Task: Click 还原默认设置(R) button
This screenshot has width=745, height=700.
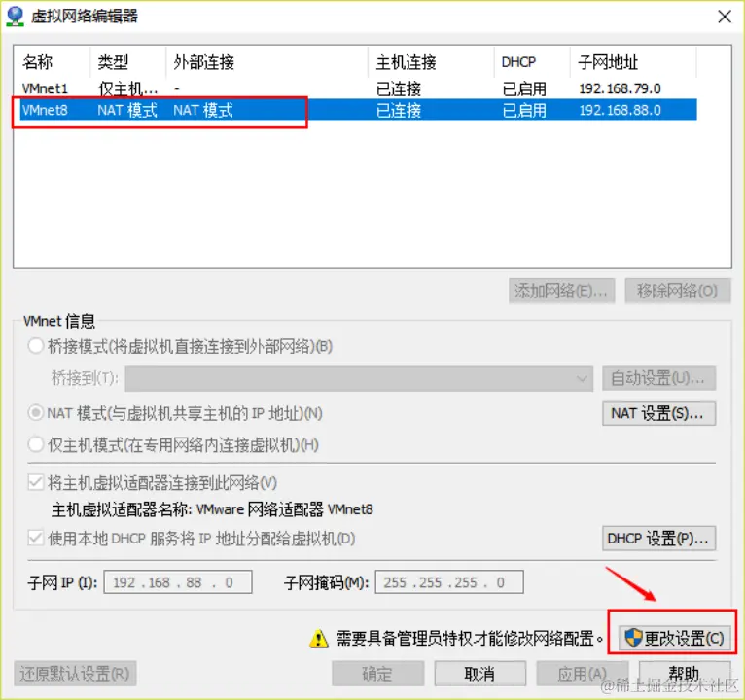Action: 75,674
